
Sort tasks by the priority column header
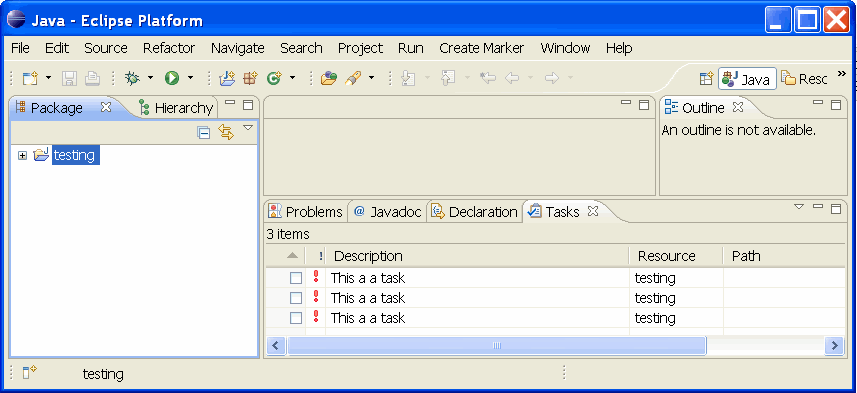(x=316, y=256)
